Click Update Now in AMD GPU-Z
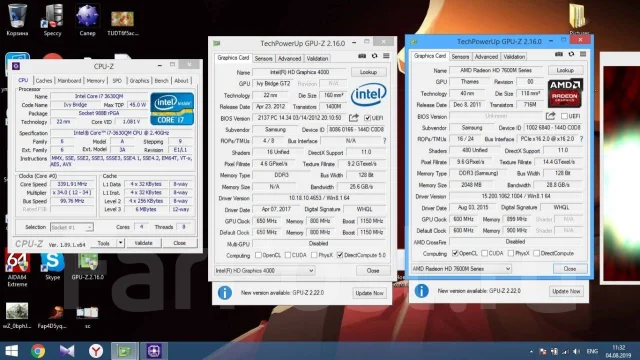The width and height of the screenshot is (640, 360). (566, 291)
